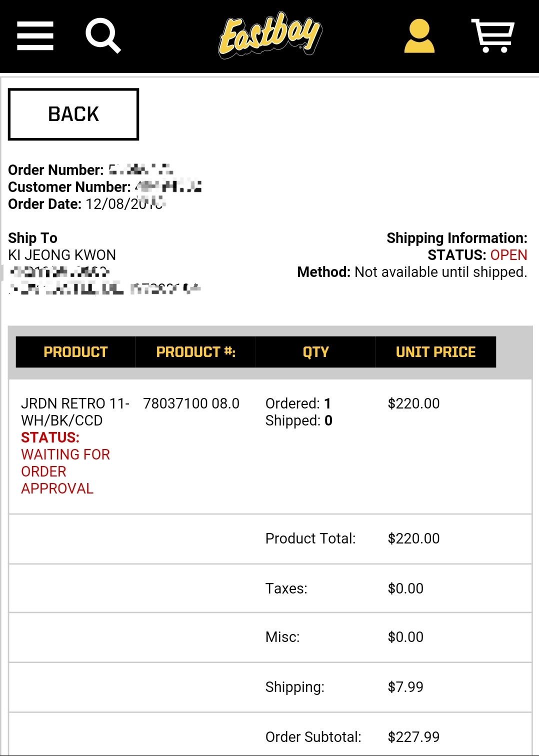Screen dimensions: 539x756
Task: Tap recipient name KI JEONG KWON
Action: pos(62,255)
